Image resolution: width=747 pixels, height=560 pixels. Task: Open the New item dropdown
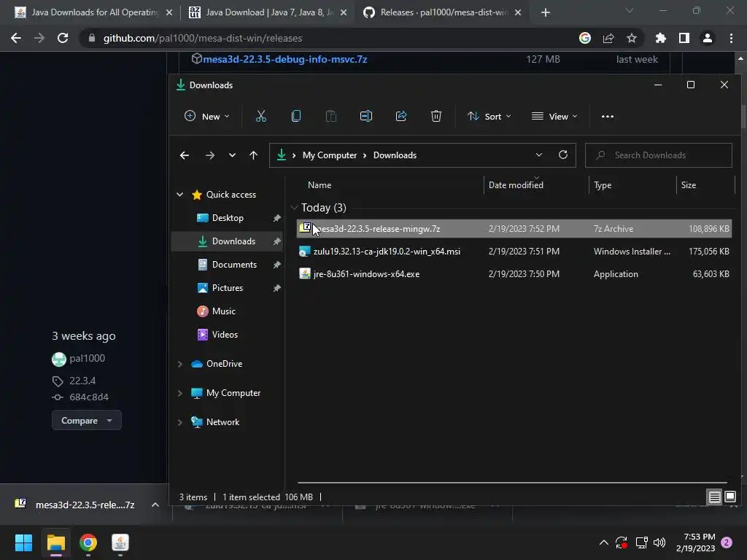[206, 116]
